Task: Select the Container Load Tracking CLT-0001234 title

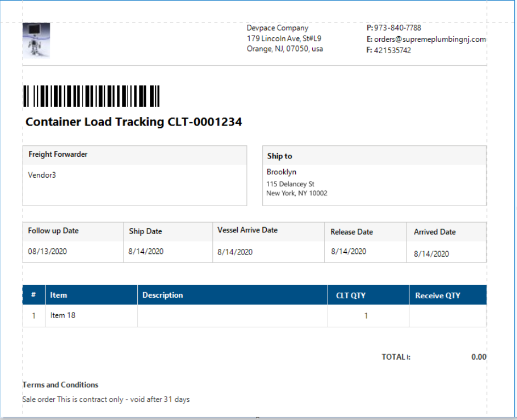Action: [134, 122]
